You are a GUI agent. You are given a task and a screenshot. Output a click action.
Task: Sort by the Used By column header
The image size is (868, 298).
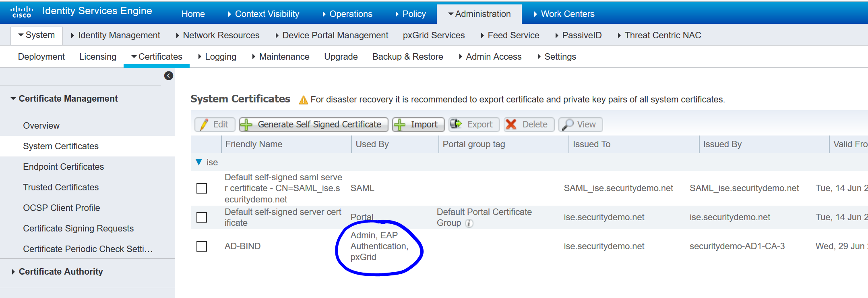pos(395,144)
